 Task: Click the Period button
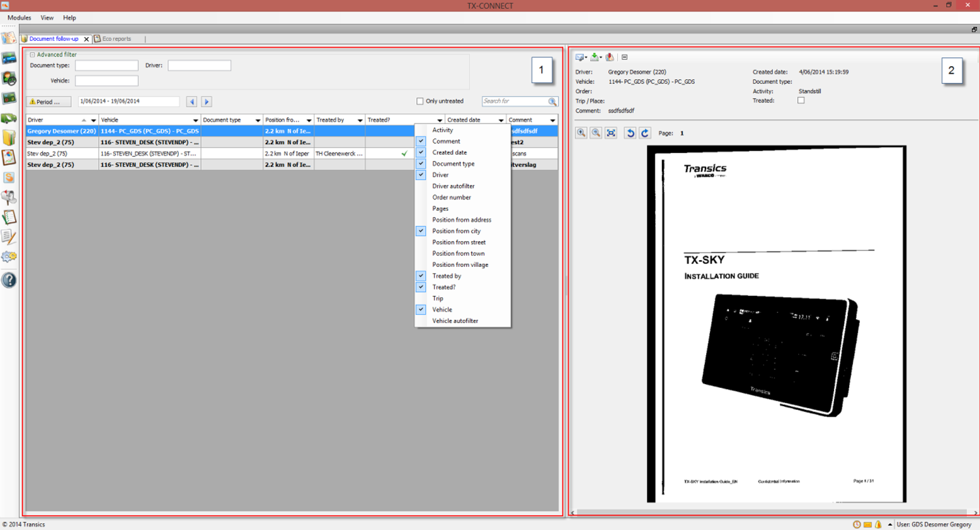tap(49, 102)
